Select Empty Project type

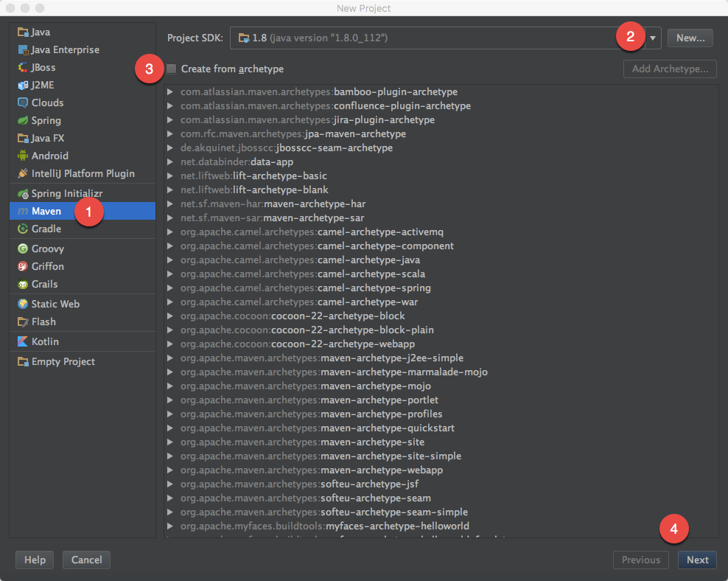pos(83,361)
